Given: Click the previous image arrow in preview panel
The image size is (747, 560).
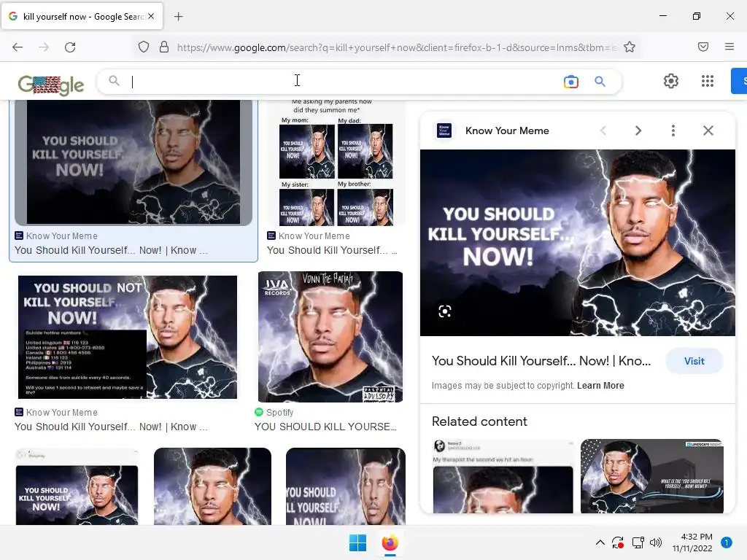Looking at the screenshot, I should (x=603, y=131).
